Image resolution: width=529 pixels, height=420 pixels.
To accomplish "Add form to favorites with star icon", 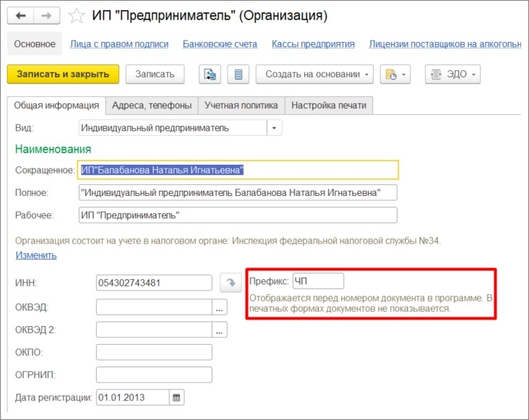I will (x=77, y=16).
